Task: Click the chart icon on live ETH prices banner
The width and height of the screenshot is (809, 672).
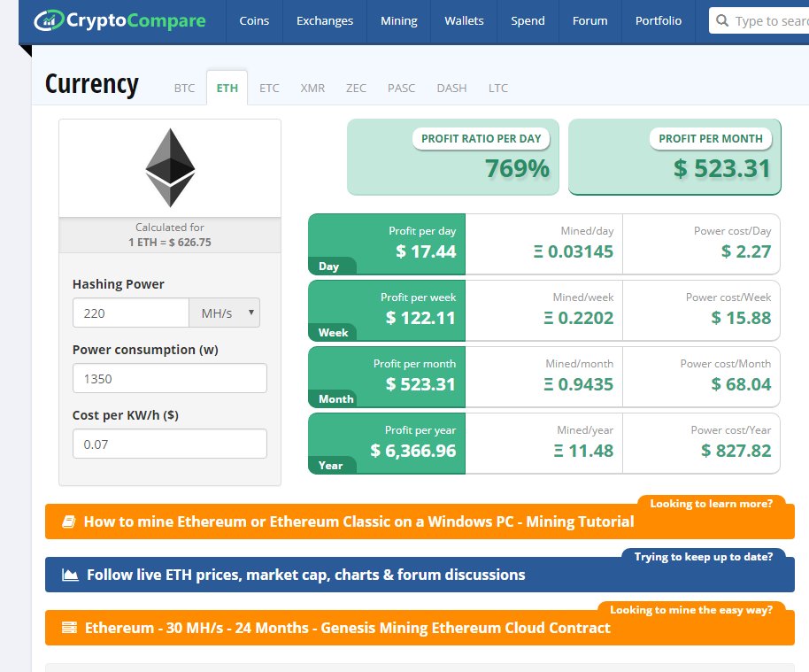Action: click(x=70, y=575)
